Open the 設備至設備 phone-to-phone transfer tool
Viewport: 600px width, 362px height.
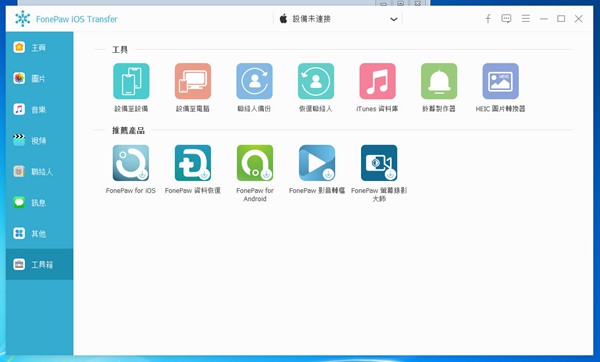(x=131, y=81)
